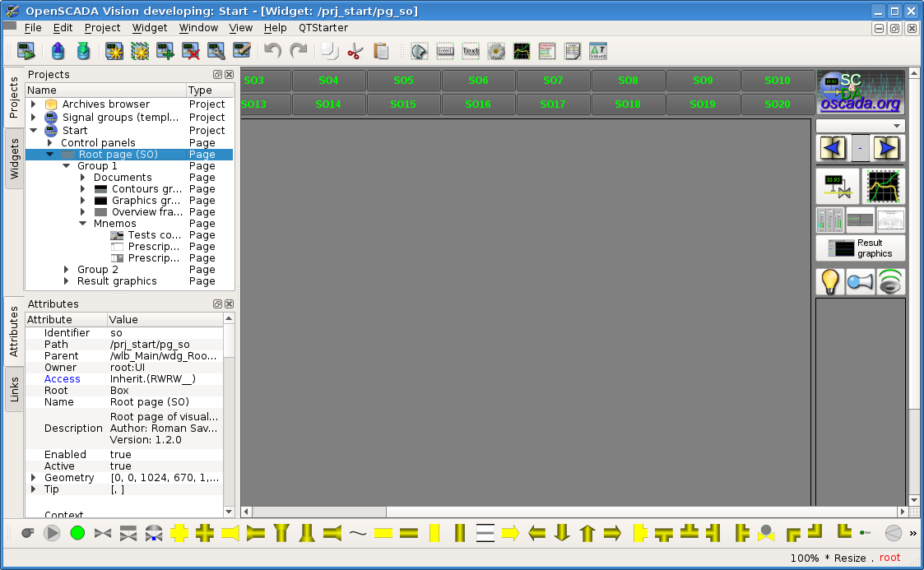
Task: Select the bow-tie valve mnemonic element
Action: [103, 534]
